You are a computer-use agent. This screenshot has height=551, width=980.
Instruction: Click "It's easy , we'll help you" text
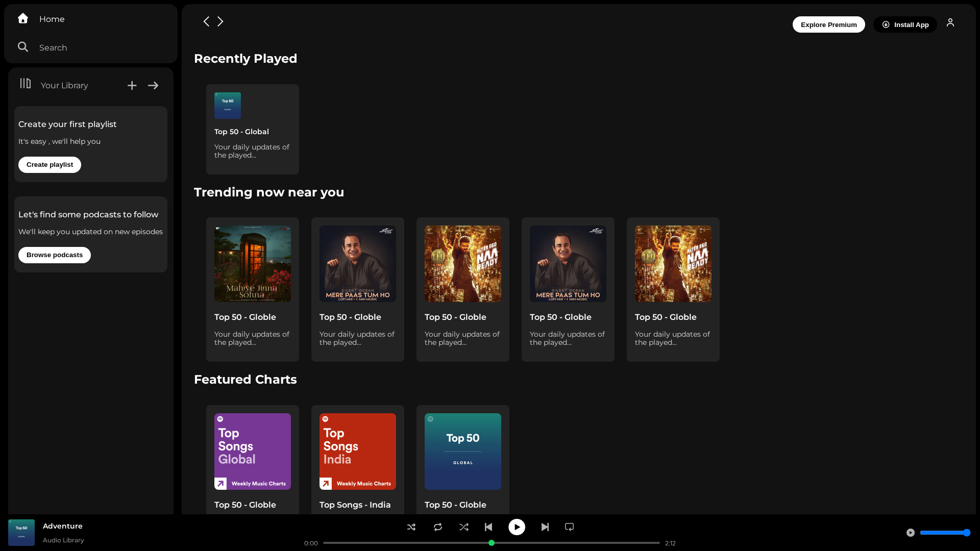click(x=59, y=141)
